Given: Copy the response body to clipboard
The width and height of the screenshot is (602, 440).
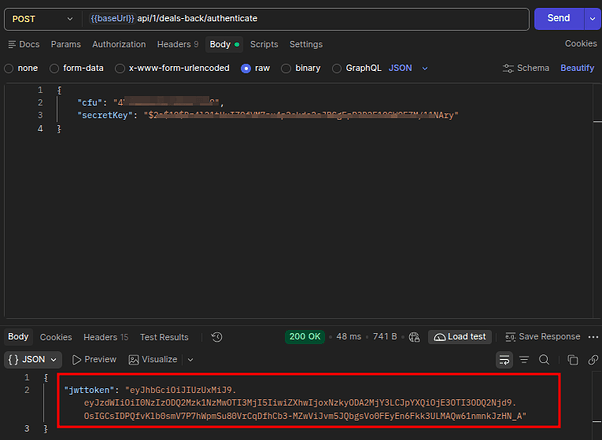Looking at the screenshot, I should coord(573,360).
